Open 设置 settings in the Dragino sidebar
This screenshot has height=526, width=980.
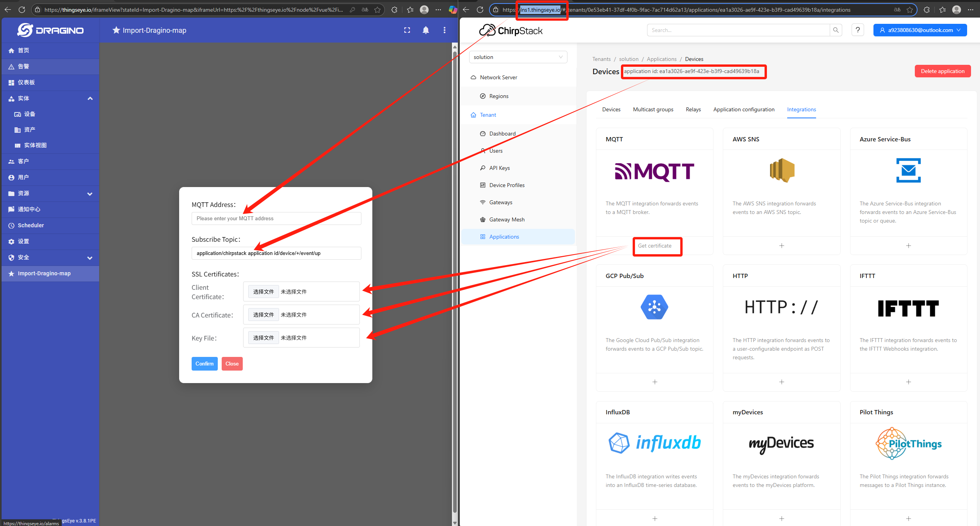[x=50, y=241]
